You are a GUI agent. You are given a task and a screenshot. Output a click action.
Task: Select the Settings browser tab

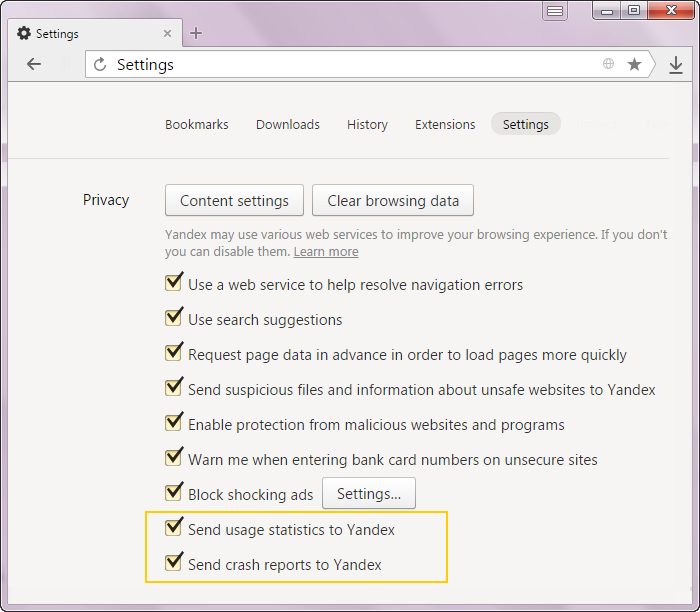[x=95, y=33]
